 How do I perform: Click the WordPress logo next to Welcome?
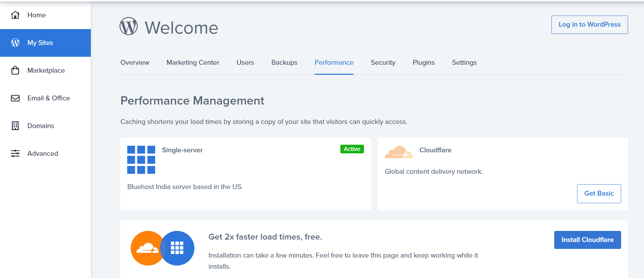129,26
